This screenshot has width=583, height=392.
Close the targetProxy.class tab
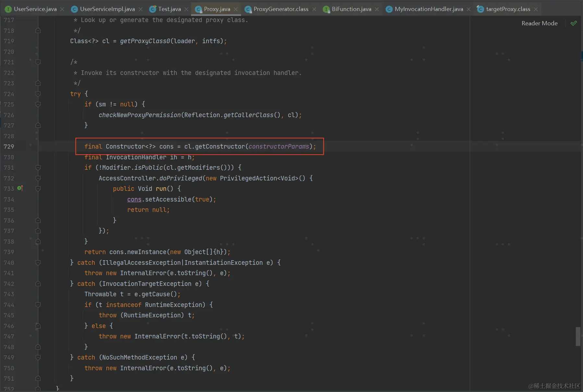536,9
